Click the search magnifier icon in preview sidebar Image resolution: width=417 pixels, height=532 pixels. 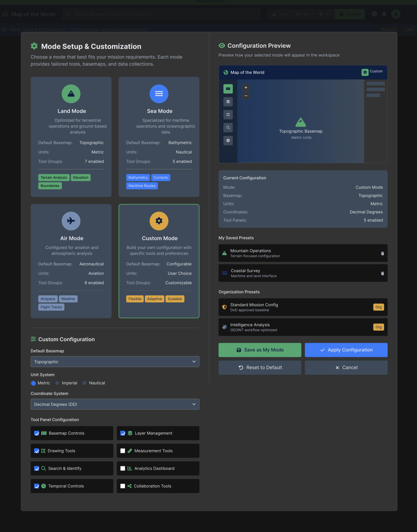(x=228, y=127)
